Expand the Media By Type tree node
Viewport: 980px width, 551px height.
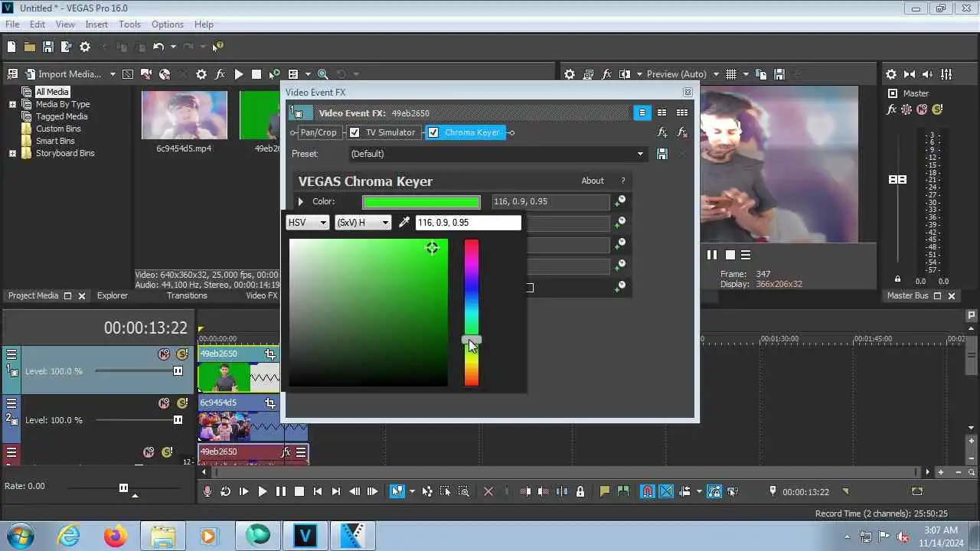pyautogui.click(x=12, y=104)
